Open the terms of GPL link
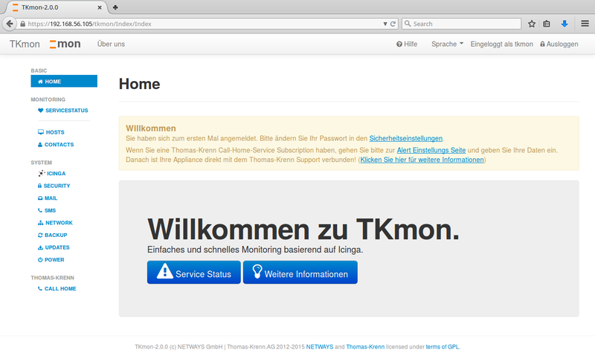 [x=442, y=347]
